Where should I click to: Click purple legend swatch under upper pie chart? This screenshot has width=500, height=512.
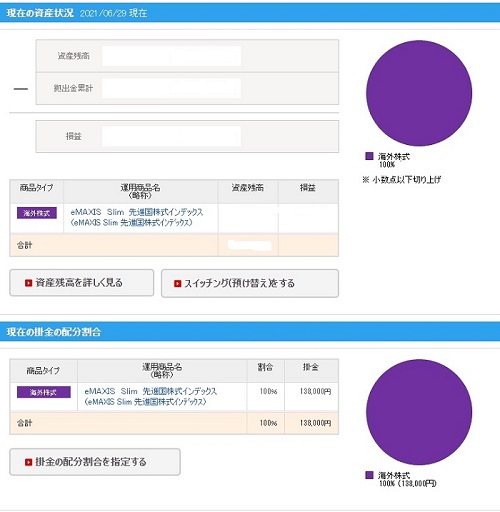369,156
